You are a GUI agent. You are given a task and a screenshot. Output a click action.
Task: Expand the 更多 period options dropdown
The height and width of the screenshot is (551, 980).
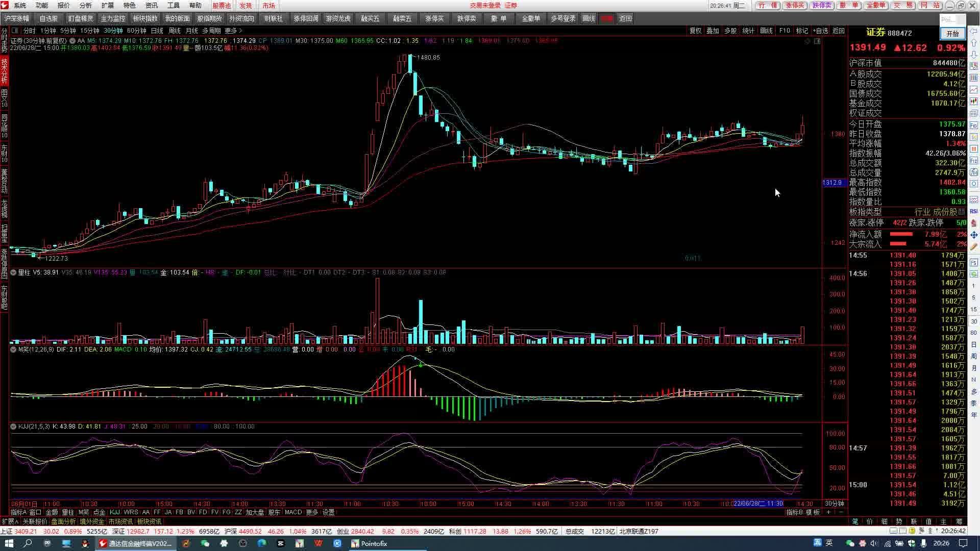[233, 31]
